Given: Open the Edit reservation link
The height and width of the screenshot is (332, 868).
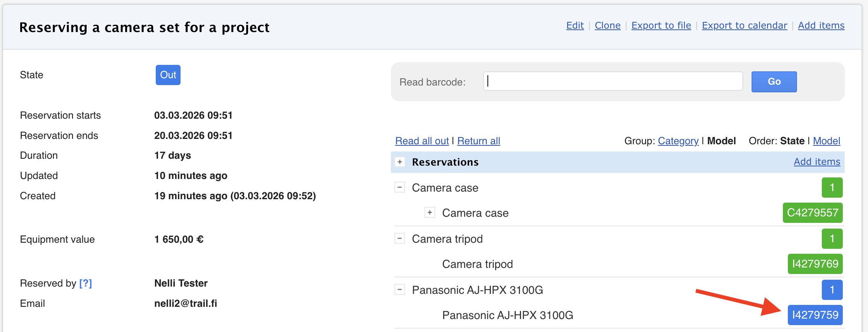Looking at the screenshot, I should tap(575, 26).
